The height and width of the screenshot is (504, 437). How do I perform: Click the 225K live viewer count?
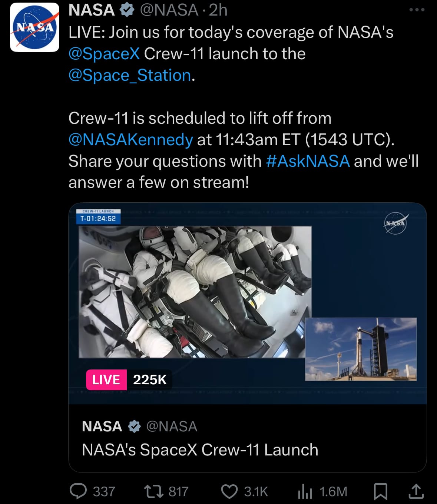click(150, 380)
